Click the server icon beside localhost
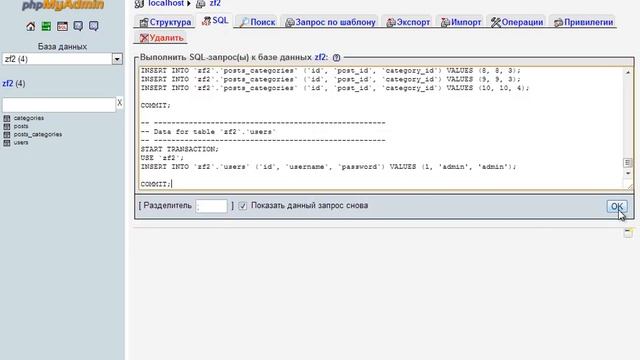The height and width of the screenshot is (360, 640). [x=139, y=4]
